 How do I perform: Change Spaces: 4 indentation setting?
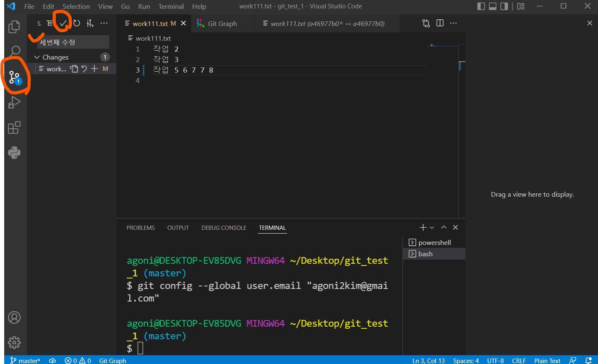click(x=466, y=361)
